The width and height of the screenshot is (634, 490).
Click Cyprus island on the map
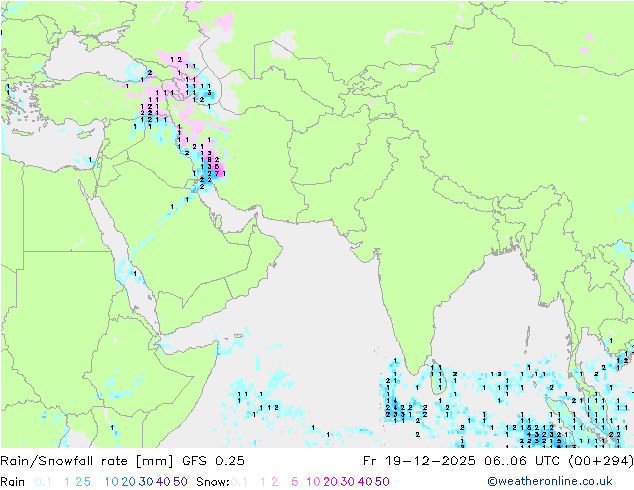click(x=88, y=132)
